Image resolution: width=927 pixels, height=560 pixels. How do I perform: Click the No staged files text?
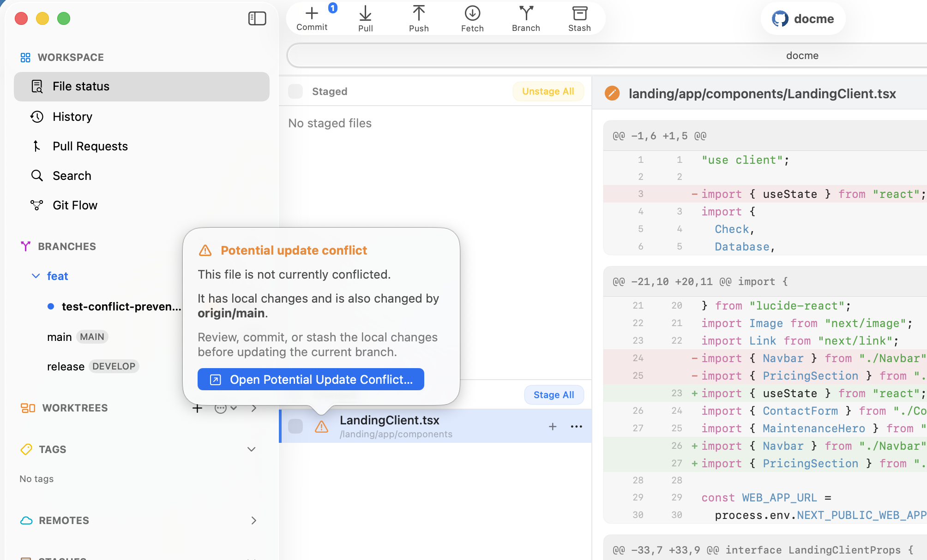(x=330, y=123)
